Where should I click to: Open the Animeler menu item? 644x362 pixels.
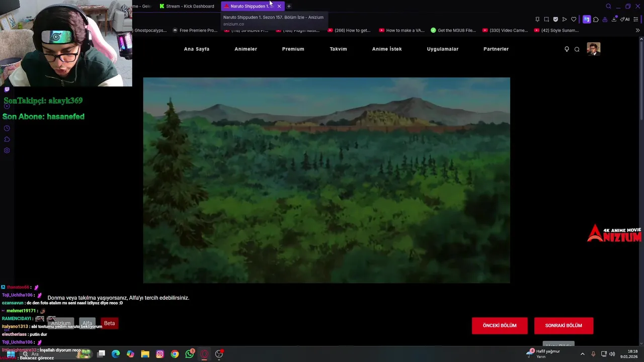[x=246, y=49]
